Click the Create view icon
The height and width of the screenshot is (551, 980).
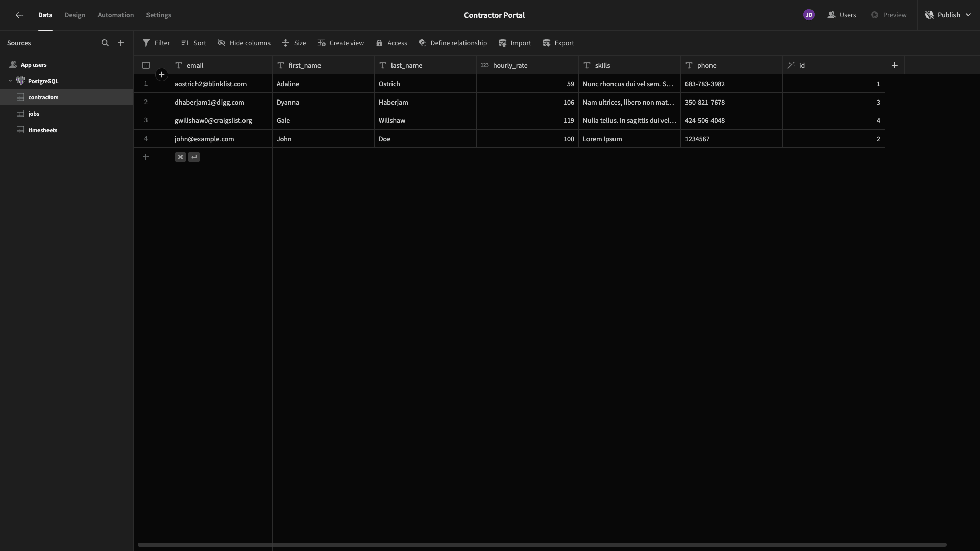click(x=321, y=43)
